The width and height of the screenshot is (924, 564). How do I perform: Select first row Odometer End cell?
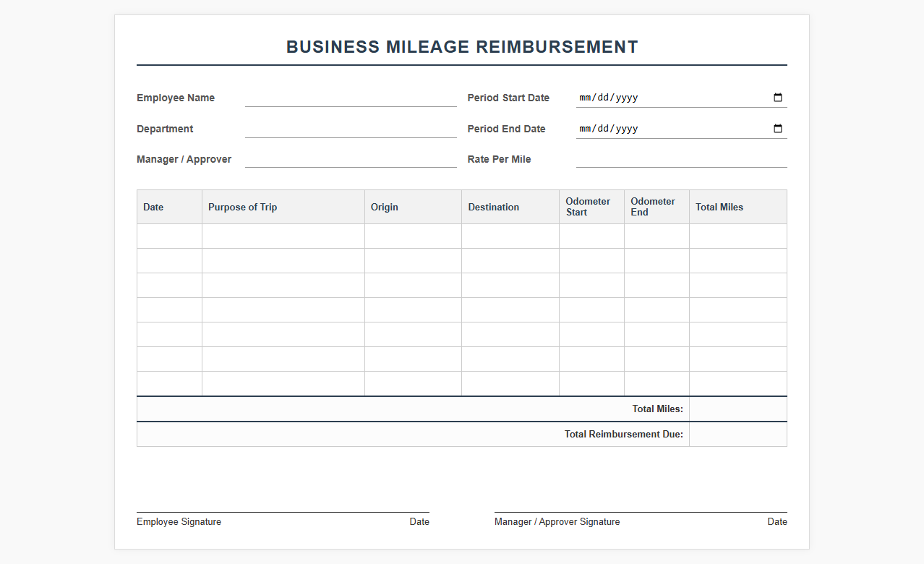tap(656, 236)
